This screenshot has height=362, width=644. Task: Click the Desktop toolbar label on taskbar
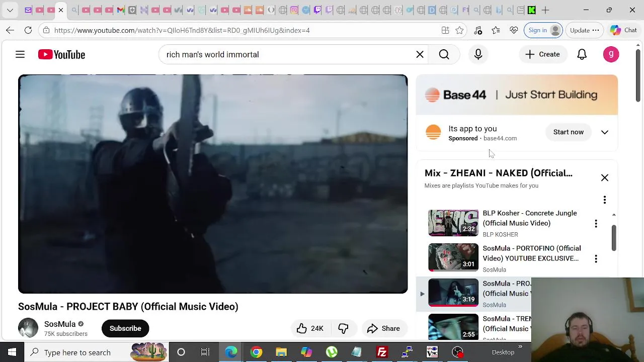503,352
